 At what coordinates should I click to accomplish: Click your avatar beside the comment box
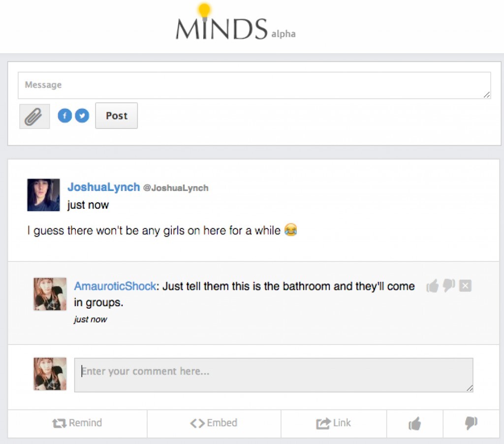[x=50, y=374]
